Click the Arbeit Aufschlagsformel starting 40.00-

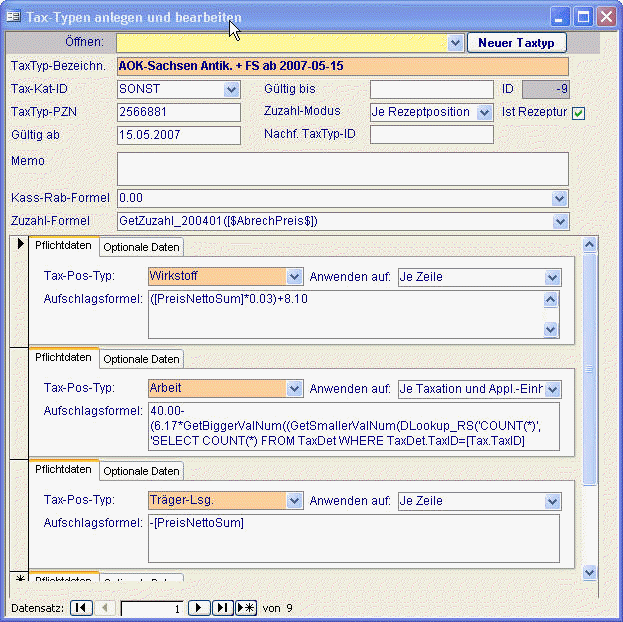pyautogui.click(x=354, y=426)
